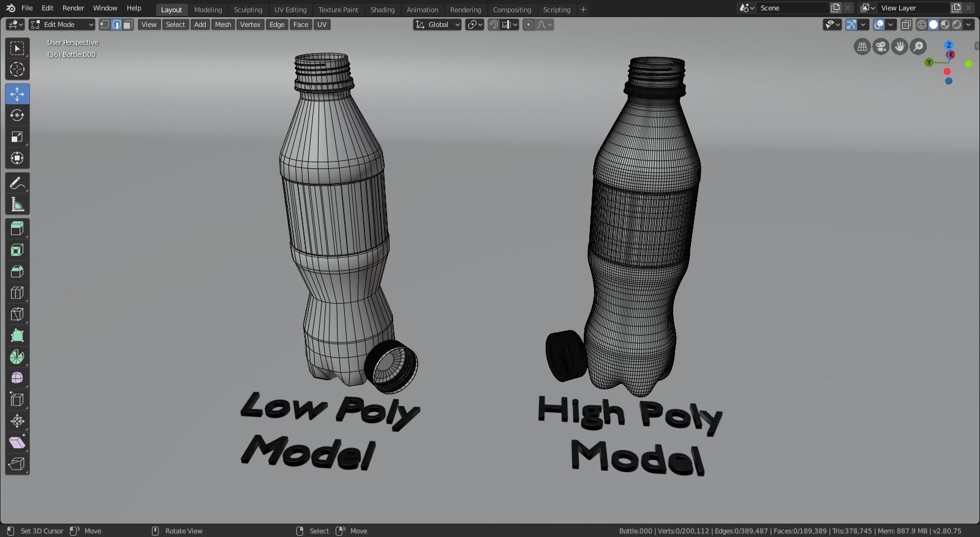Enable edge select mode
This screenshot has height=537, width=980.
click(x=116, y=24)
